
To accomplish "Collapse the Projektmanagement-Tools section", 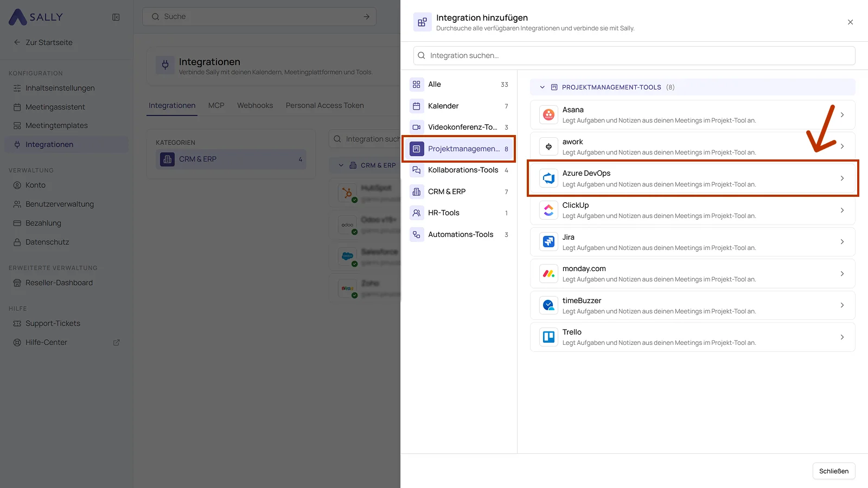I will click(x=542, y=87).
